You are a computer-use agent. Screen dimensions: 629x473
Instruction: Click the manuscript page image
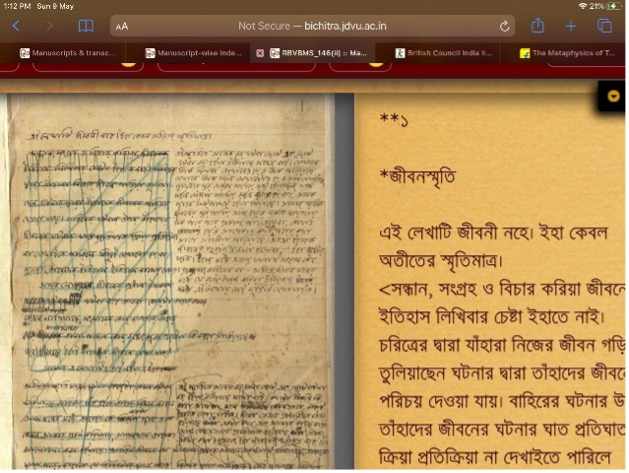pos(170,280)
